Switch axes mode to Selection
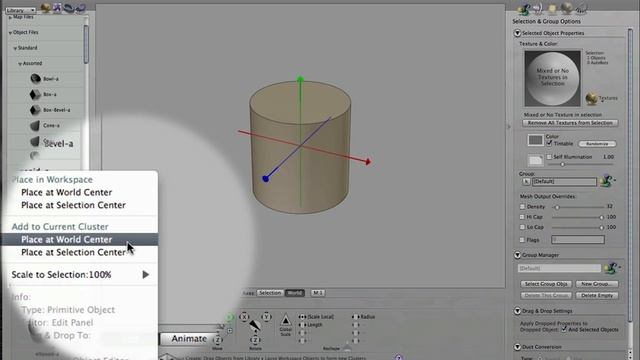The height and width of the screenshot is (360, 640). coord(270,293)
